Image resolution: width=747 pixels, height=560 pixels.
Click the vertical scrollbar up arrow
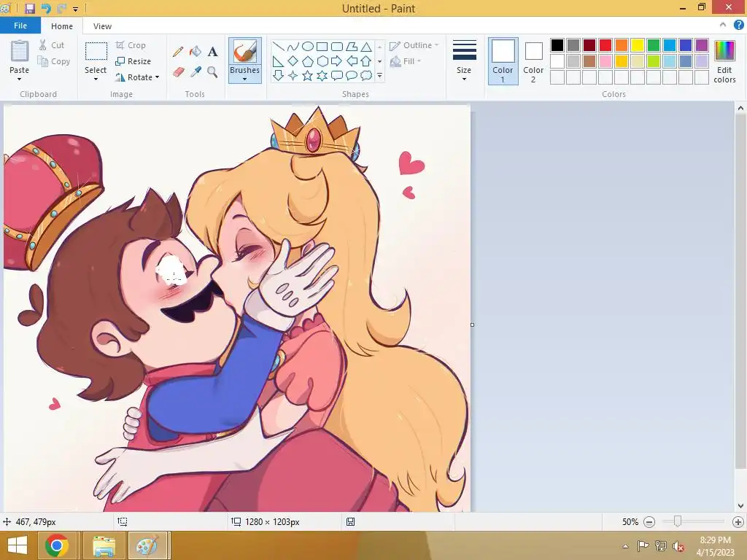[x=740, y=108]
